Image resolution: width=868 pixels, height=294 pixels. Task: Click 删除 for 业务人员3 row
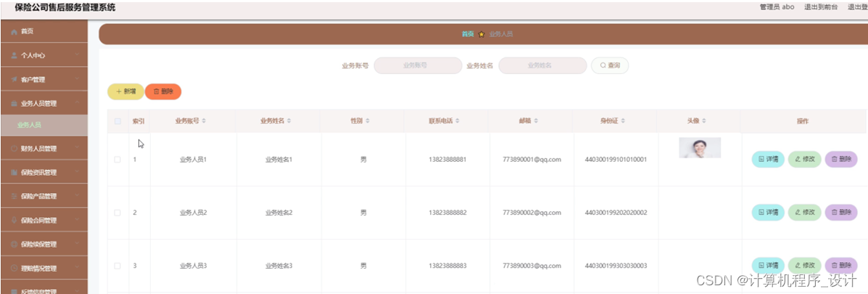point(841,265)
